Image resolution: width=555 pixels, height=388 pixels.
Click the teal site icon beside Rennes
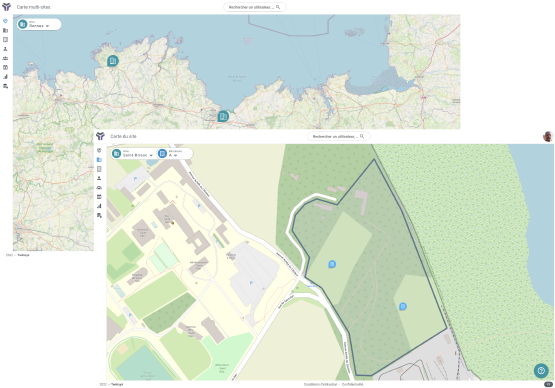(23, 24)
